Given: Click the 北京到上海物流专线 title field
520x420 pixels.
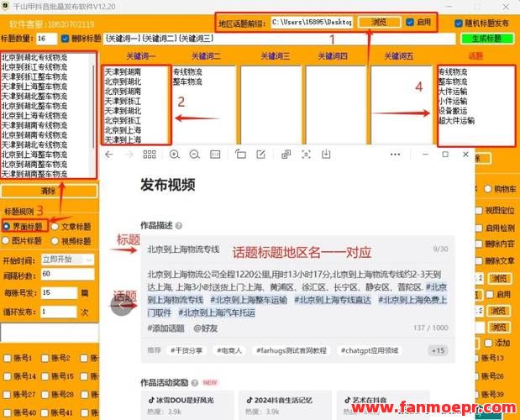Looking at the screenshot, I should click(297, 249).
